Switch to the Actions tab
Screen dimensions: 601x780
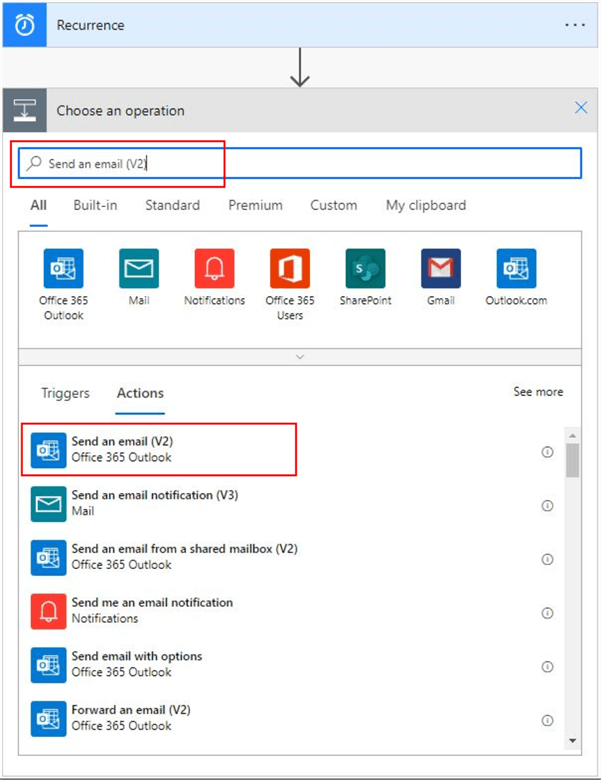coord(140,393)
